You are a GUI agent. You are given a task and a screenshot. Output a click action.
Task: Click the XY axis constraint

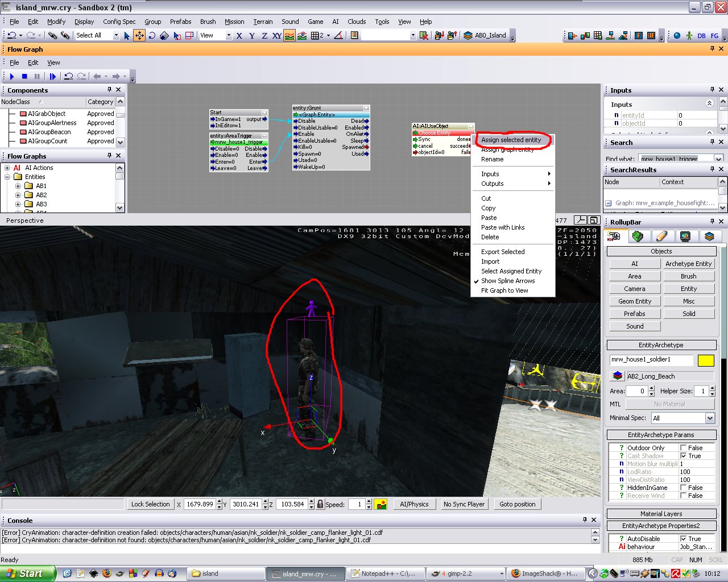[276, 35]
